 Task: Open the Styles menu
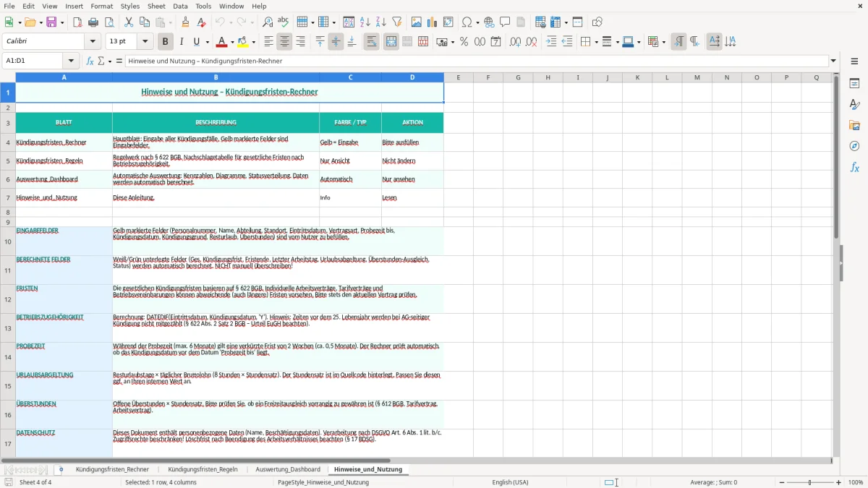pyautogui.click(x=130, y=6)
